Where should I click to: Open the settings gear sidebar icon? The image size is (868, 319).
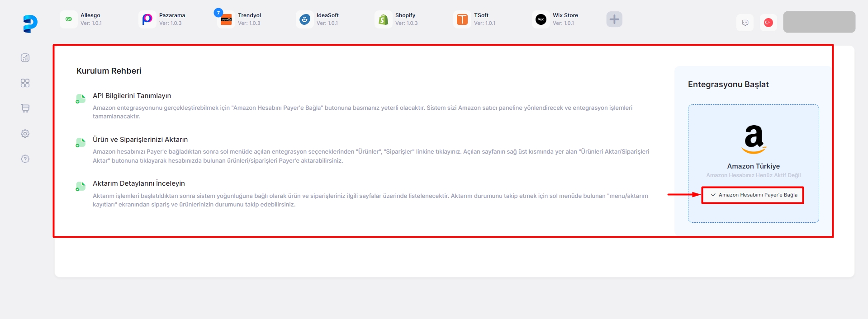pyautogui.click(x=25, y=134)
